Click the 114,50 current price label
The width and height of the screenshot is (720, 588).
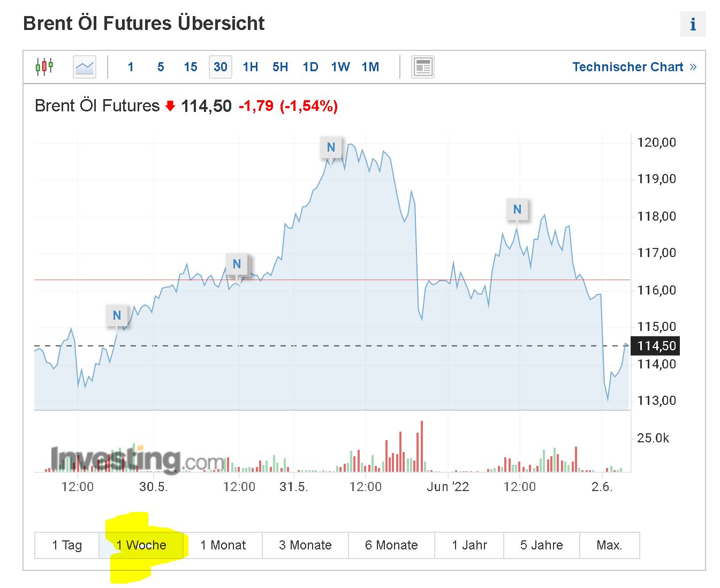coord(656,346)
